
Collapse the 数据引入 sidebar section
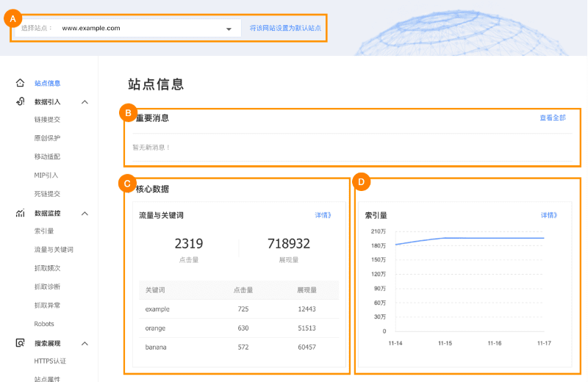tap(85, 102)
